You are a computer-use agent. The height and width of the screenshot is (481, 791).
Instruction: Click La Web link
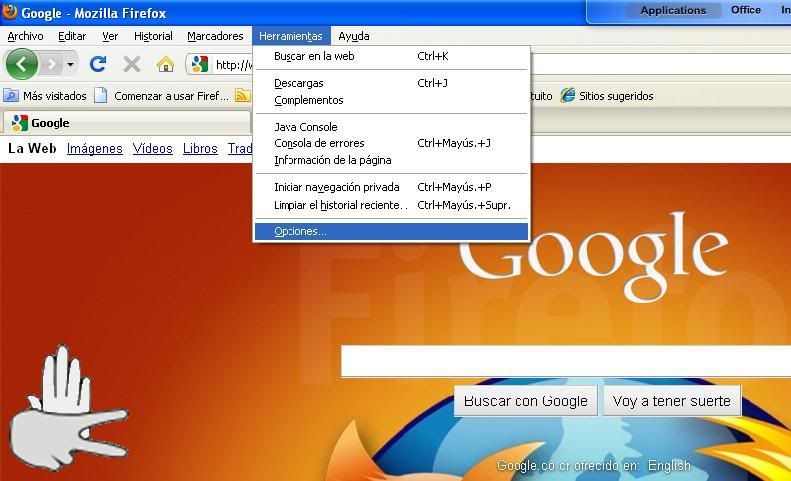[x=32, y=148]
